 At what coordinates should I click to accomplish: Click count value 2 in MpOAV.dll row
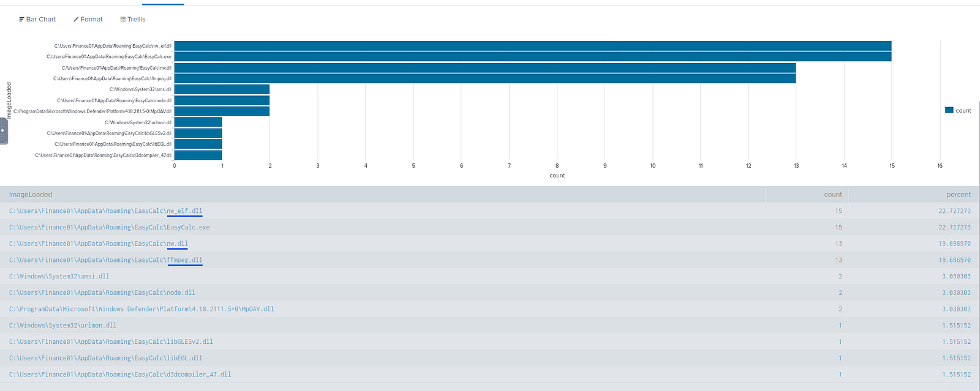coord(840,309)
